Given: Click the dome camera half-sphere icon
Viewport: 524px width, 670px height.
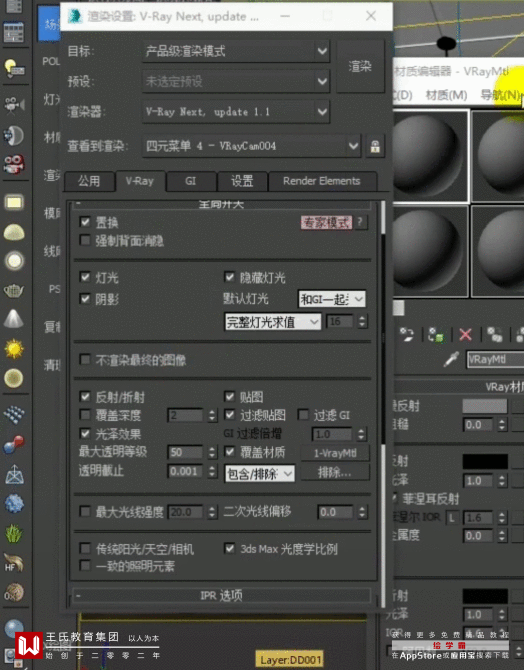Looking at the screenshot, I should (14, 135).
